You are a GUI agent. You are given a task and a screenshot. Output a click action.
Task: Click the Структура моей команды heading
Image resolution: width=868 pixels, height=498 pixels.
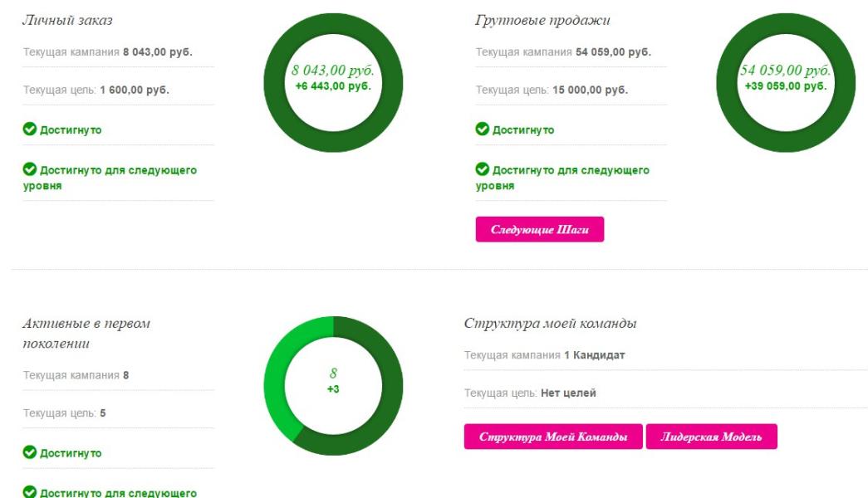pyautogui.click(x=550, y=323)
